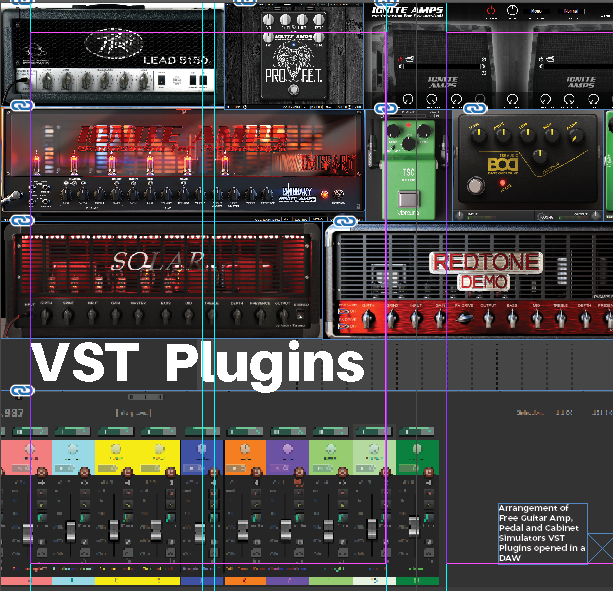Click the black impulse name field on left cabinet
The image size is (613, 591).
tap(442, 66)
